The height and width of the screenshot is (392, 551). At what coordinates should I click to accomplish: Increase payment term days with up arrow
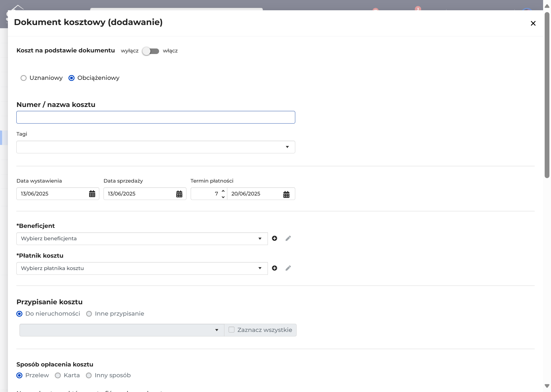(223, 191)
